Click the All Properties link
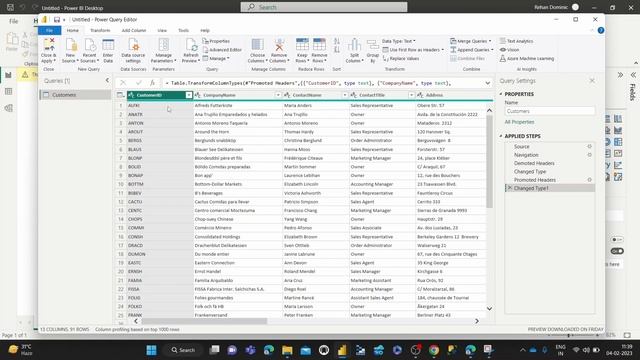Screen dimensions: 640x360 pyautogui.click(x=519, y=122)
